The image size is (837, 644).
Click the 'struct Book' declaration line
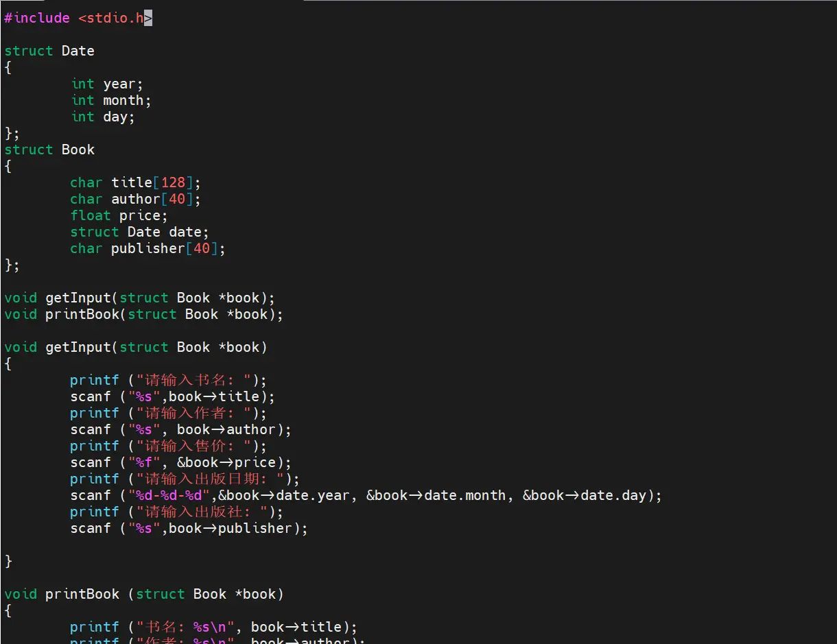pyautogui.click(x=49, y=150)
